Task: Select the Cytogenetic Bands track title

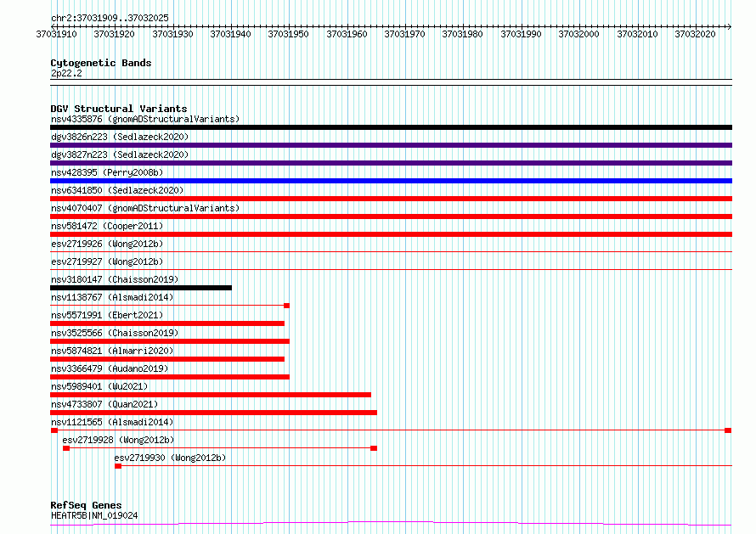Action: (101, 63)
